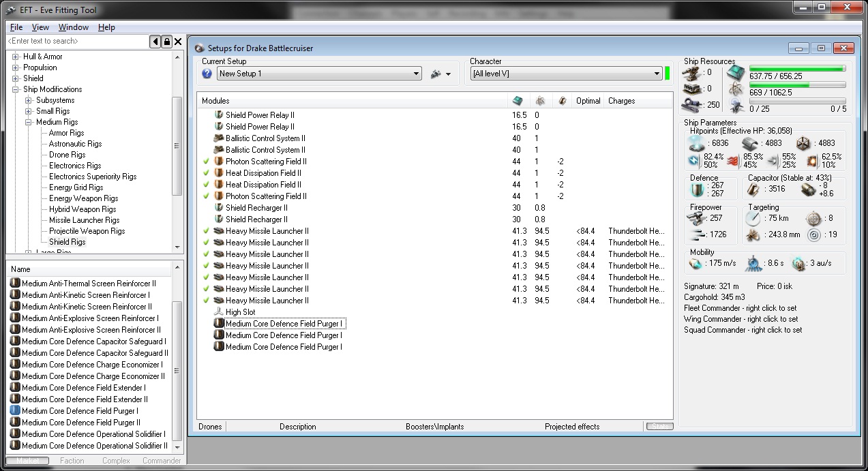Select the Complex tab
The image size is (868, 471).
116,461
